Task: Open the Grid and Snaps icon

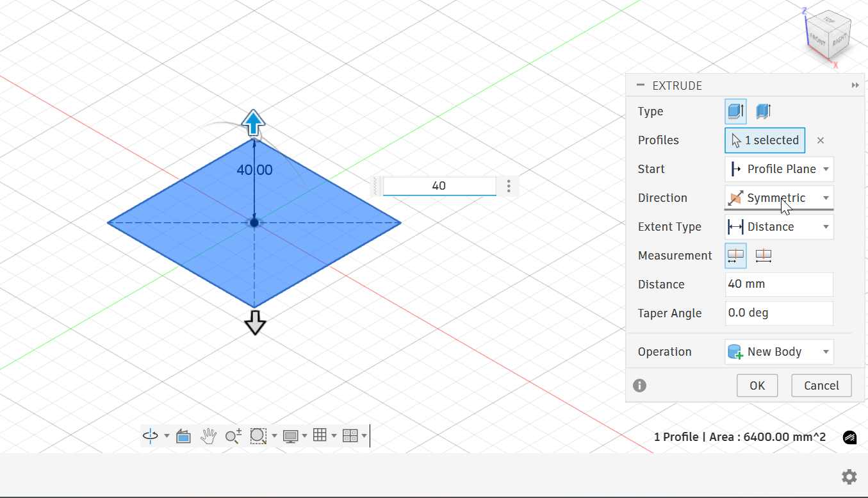Action: click(x=320, y=436)
